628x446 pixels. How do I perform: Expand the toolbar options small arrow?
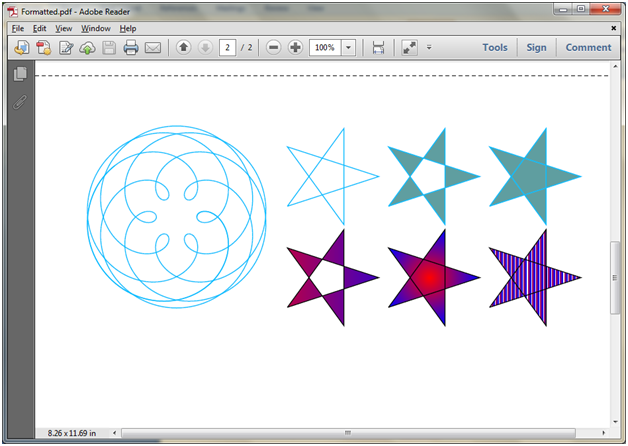pos(429,48)
